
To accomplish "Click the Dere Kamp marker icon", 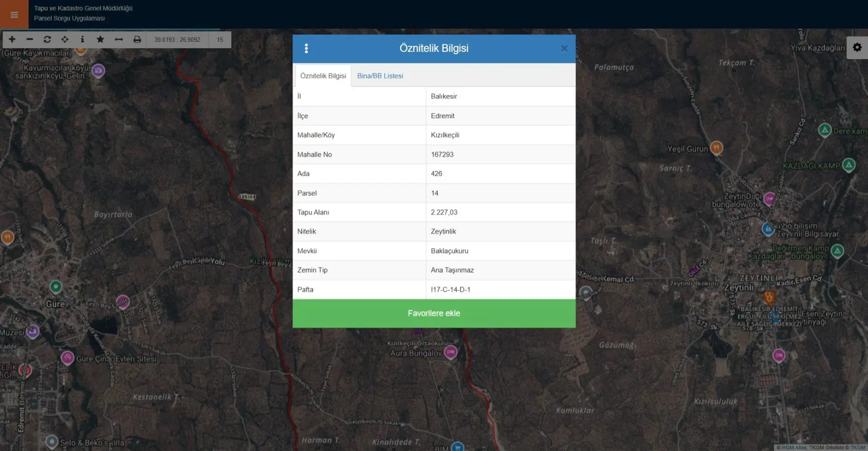I will click(825, 130).
